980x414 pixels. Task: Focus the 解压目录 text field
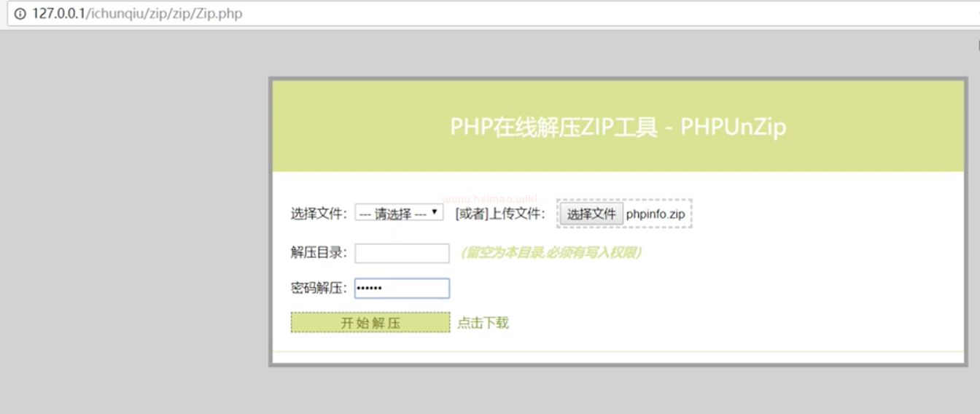pos(402,253)
